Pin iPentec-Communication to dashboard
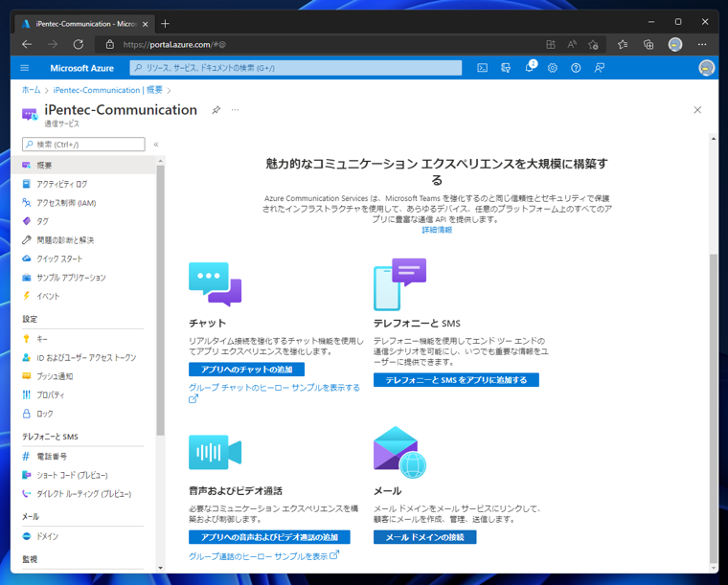This screenshot has height=585, width=728. tap(216, 110)
